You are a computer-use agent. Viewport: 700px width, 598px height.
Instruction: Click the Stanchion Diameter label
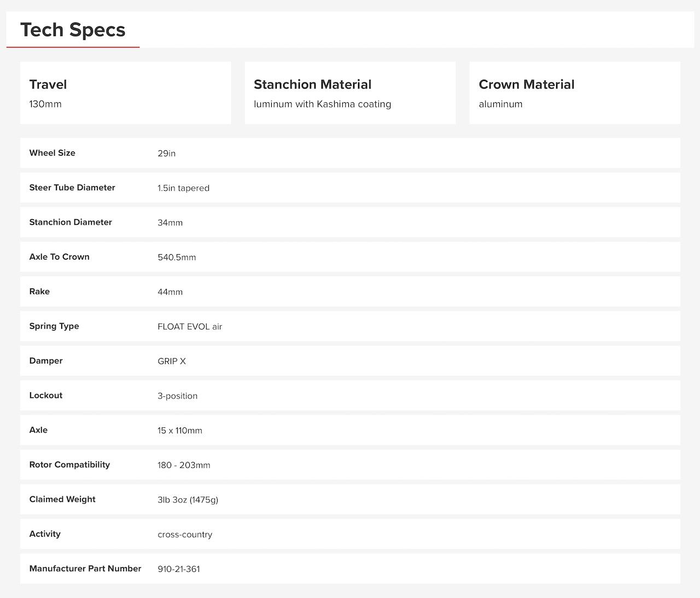pyautogui.click(x=71, y=222)
